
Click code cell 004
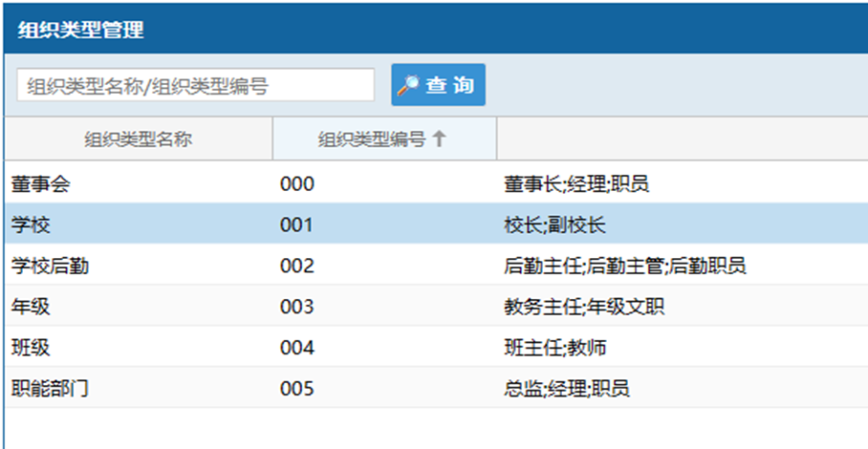tap(296, 348)
